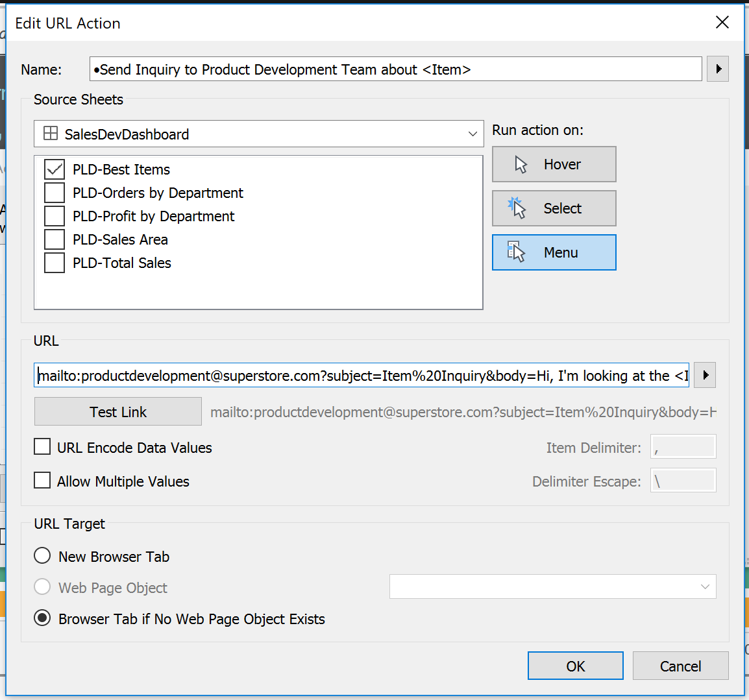Click the 'Run action on:' label
The image size is (749, 700).
(538, 130)
